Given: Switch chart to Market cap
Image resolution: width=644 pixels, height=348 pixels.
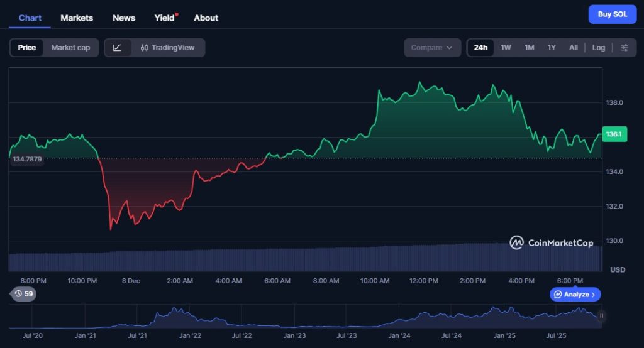Looking at the screenshot, I should [x=70, y=48].
